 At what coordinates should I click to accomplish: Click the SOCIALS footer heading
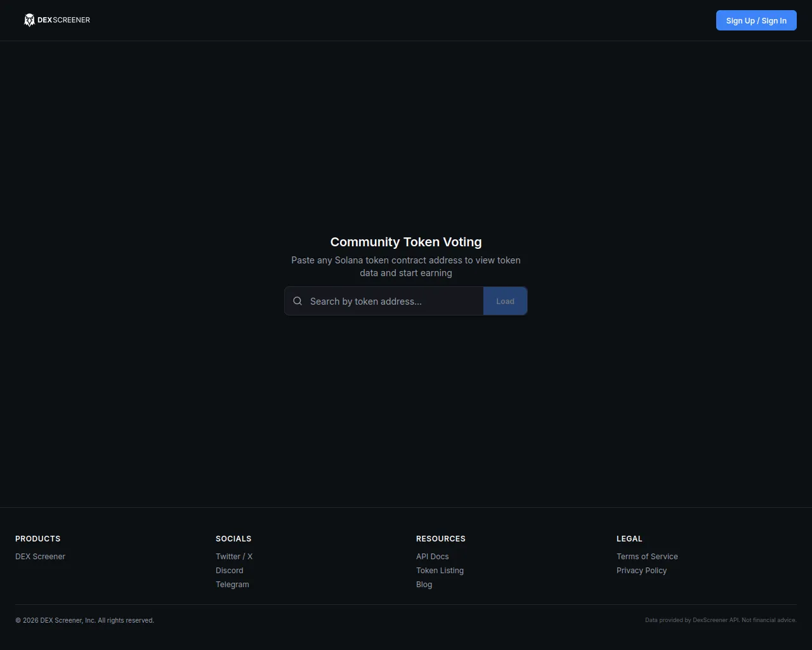233,539
